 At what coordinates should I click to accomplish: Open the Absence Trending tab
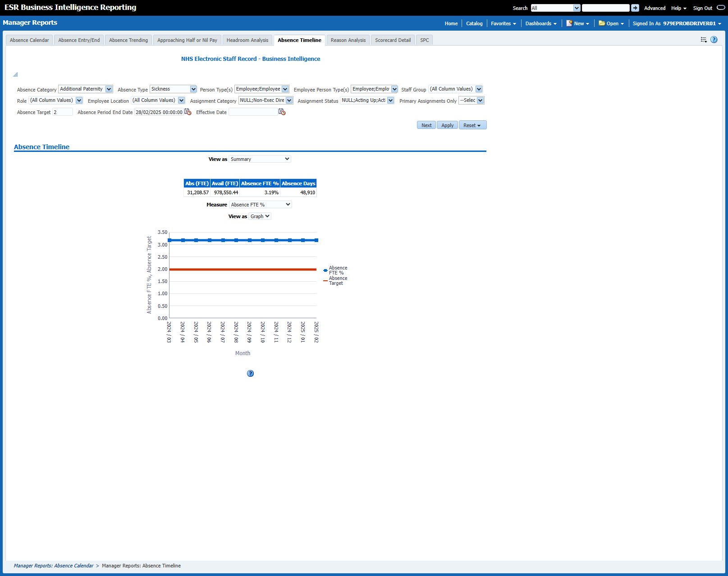coord(128,40)
